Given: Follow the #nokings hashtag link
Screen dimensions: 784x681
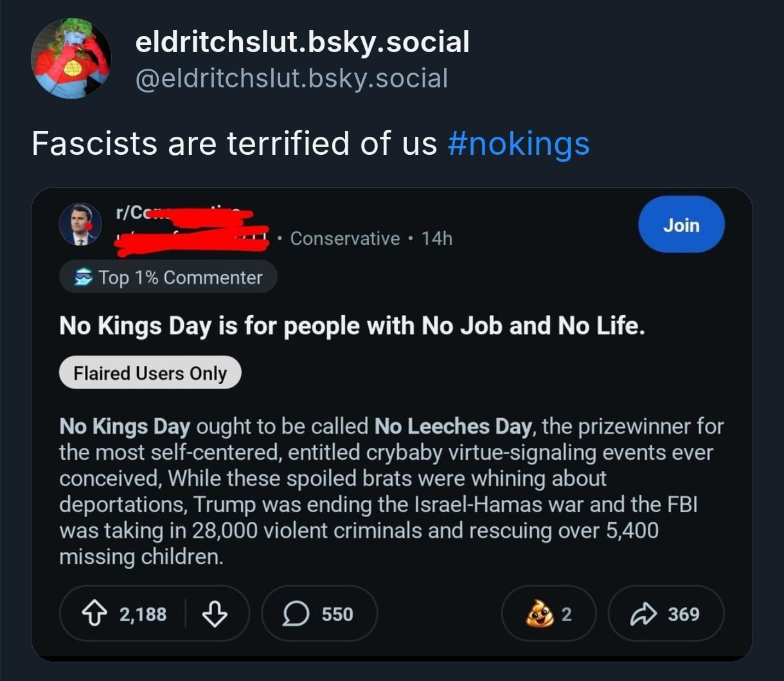Looking at the screenshot, I should pyautogui.click(x=518, y=143).
